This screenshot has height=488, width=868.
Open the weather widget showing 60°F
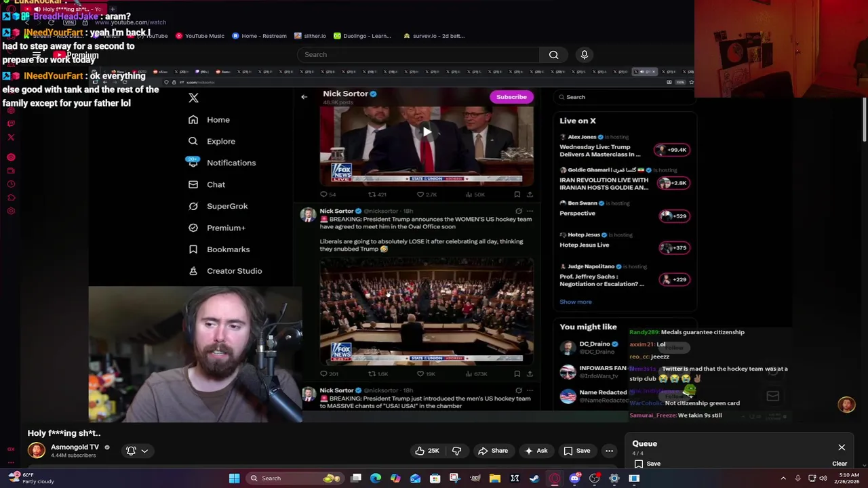click(x=31, y=479)
